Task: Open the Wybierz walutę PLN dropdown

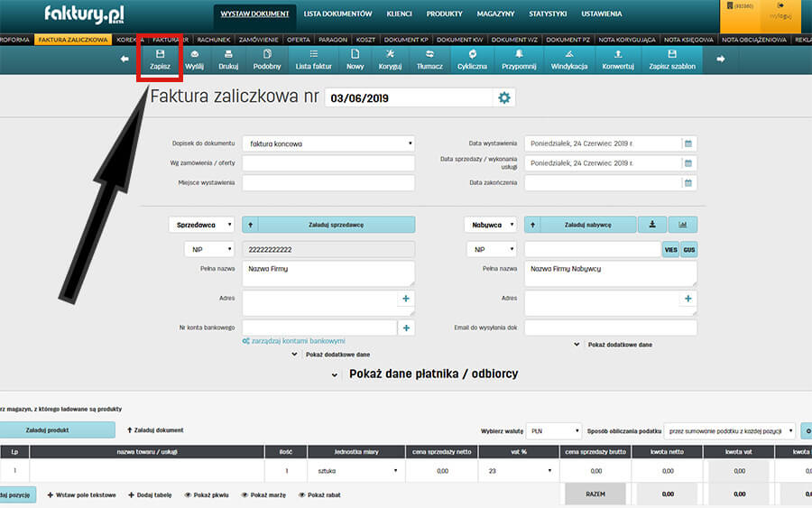Action: pos(553,431)
